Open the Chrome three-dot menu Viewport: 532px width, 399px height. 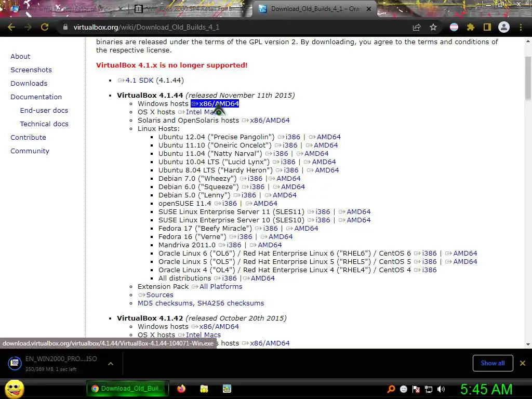coord(521,27)
